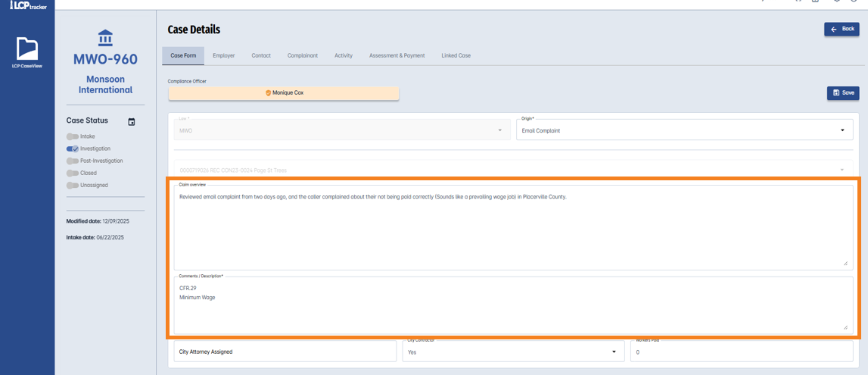Click the Save button
Viewport: 868px width, 375px height.
coord(843,93)
